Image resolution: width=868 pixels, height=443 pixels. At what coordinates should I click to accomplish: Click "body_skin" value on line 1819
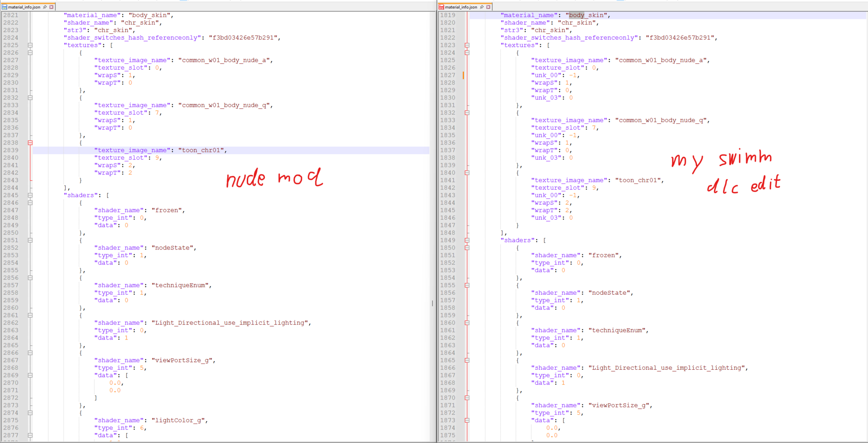coord(586,15)
